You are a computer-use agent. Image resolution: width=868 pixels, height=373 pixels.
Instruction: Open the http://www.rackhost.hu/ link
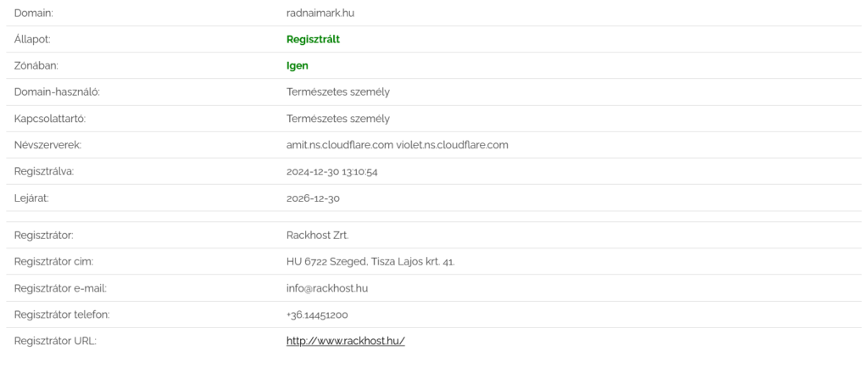pyautogui.click(x=345, y=341)
